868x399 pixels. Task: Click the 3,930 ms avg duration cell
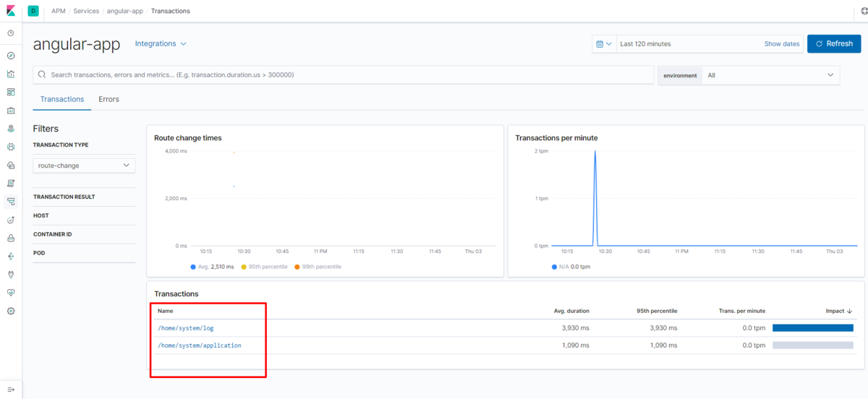point(576,328)
